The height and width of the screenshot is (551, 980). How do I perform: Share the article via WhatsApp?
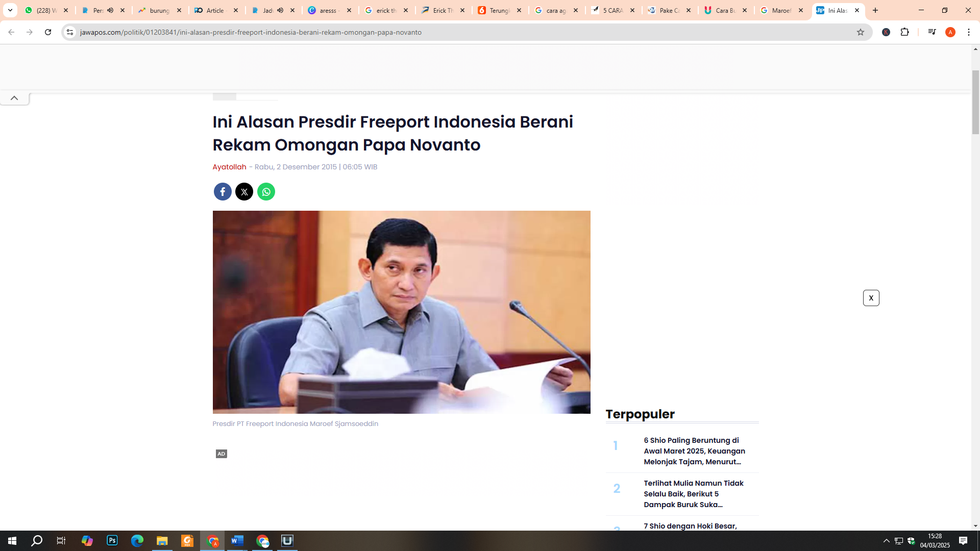[266, 192]
